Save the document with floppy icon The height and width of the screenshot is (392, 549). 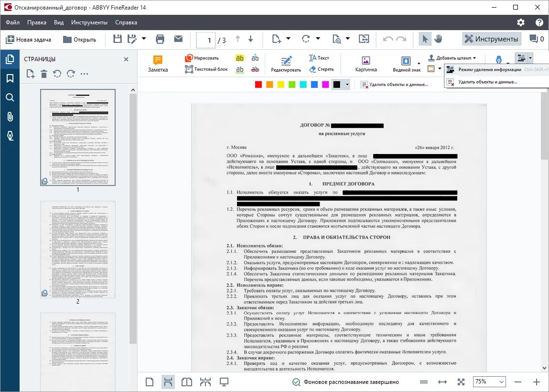click(117, 39)
